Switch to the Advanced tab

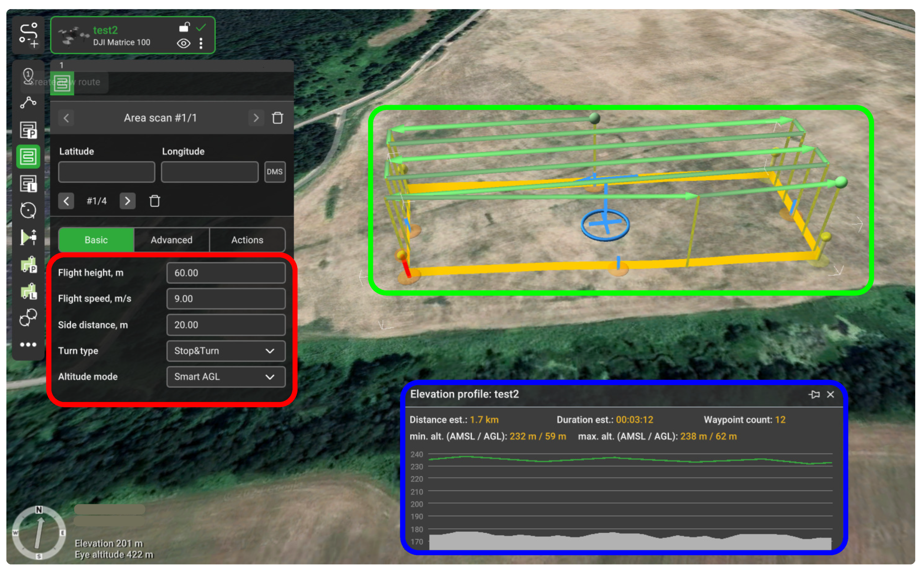[171, 240]
